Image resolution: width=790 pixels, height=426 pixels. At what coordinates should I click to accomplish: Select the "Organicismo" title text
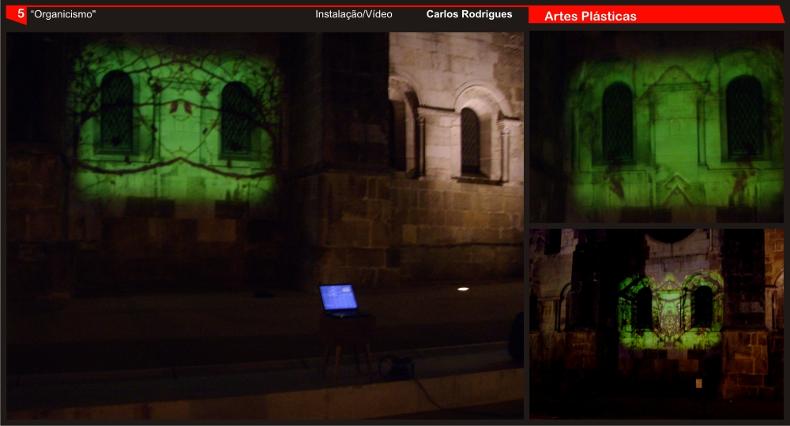63,15
